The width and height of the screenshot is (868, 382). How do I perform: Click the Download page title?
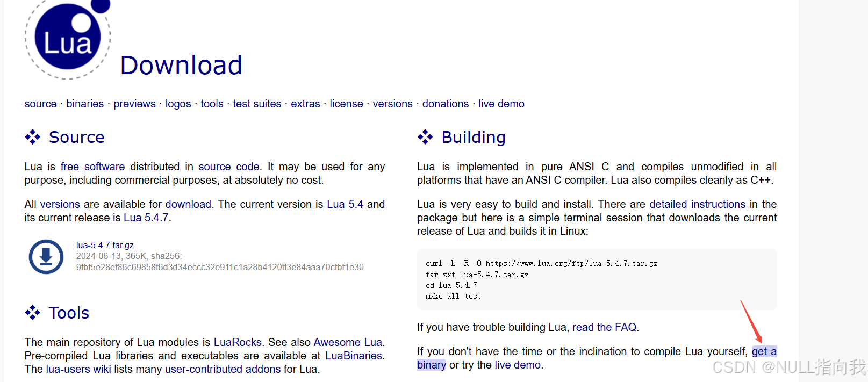[181, 65]
